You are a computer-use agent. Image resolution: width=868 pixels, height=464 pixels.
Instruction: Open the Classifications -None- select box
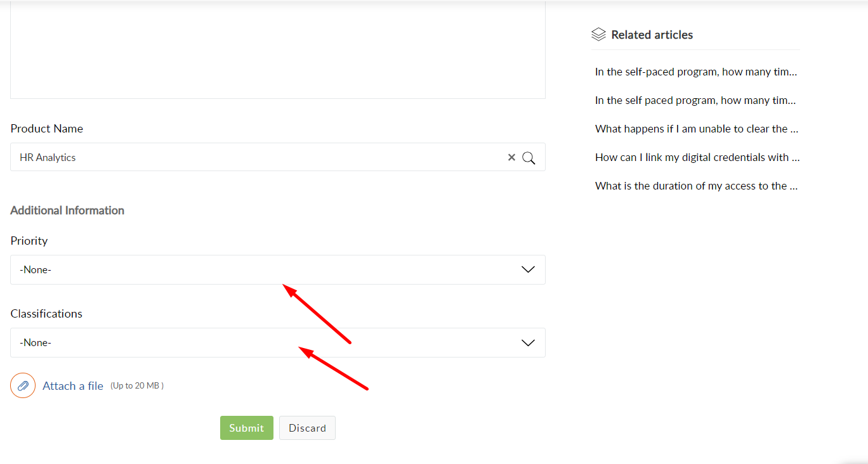(x=278, y=342)
